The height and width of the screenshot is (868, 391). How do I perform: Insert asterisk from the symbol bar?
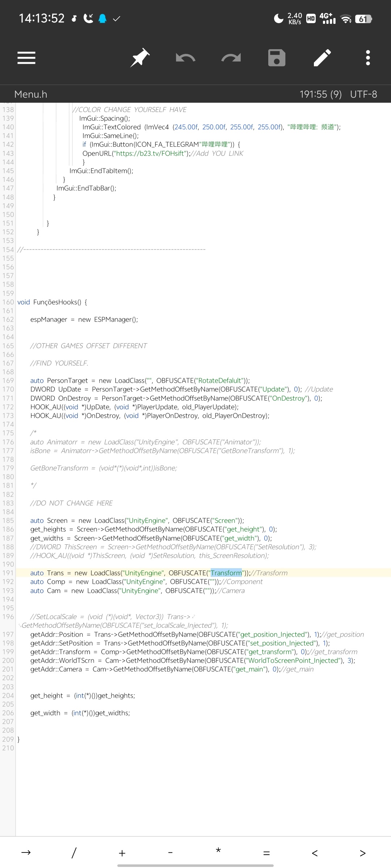click(x=218, y=851)
